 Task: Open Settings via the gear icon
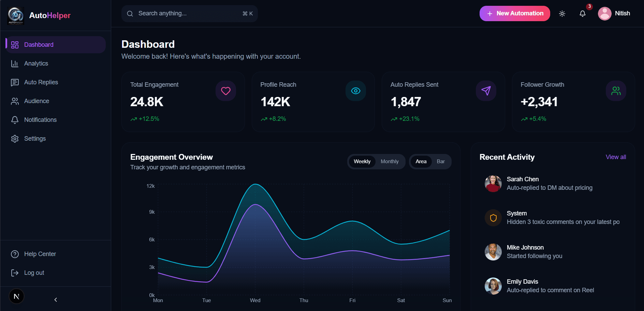point(15,138)
